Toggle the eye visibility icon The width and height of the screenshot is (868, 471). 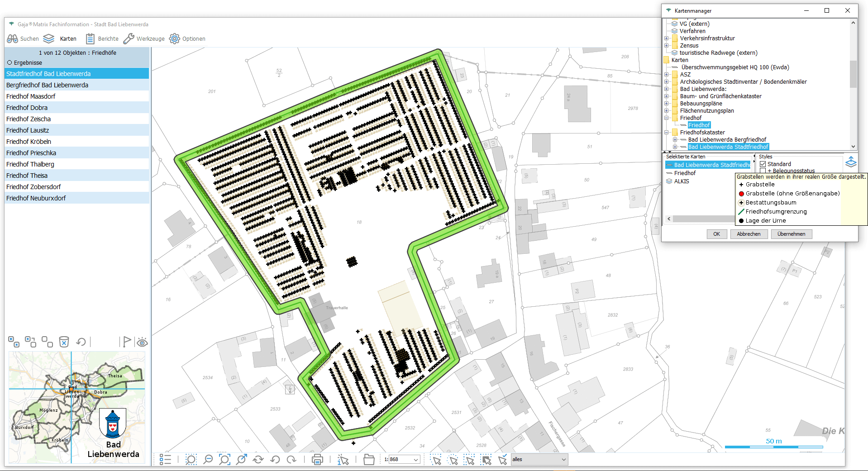click(x=142, y=342)
